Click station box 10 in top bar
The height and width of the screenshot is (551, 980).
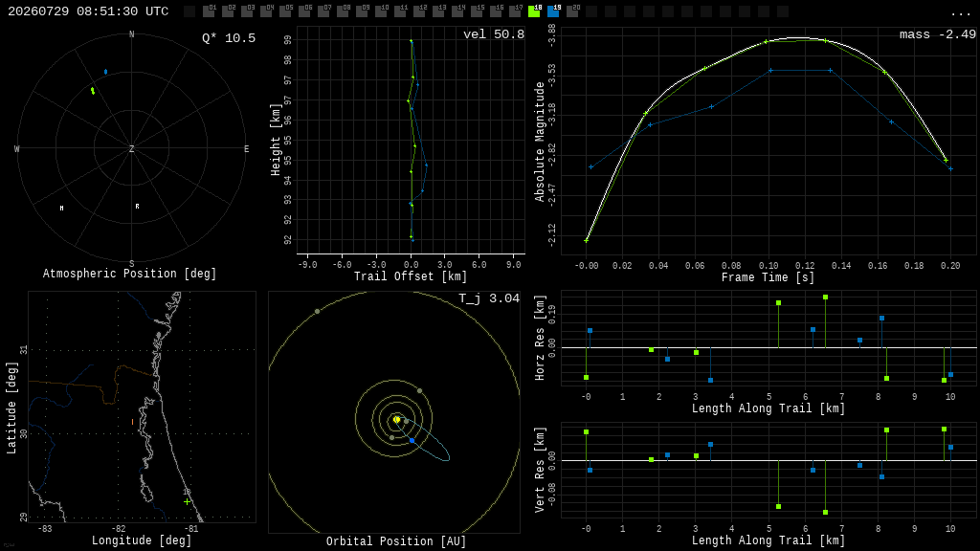point(381,11)
